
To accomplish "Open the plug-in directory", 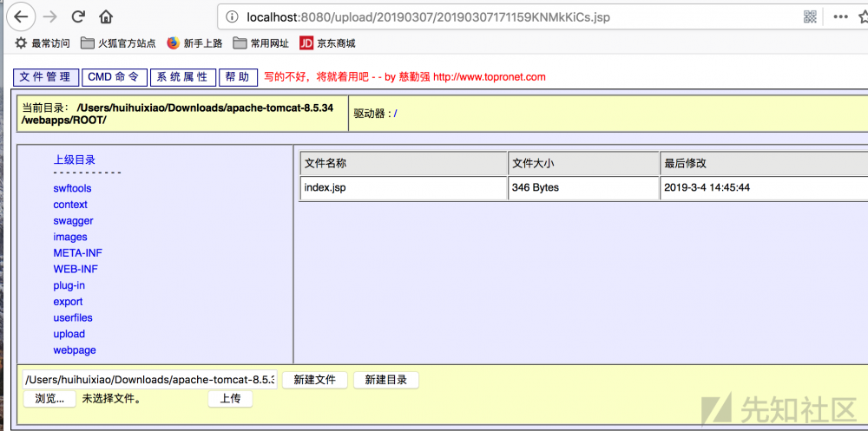I will click(x=69, y=285).
